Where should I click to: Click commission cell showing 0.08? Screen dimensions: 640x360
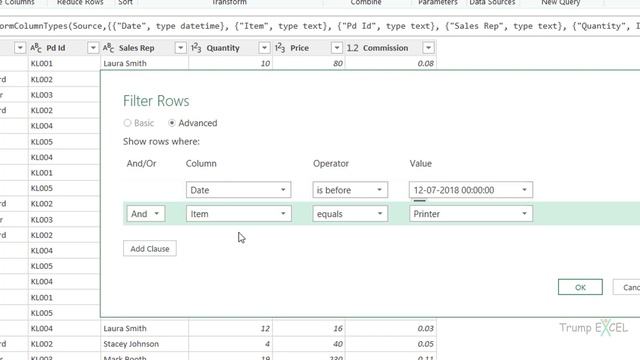click(x=391, y=64)
